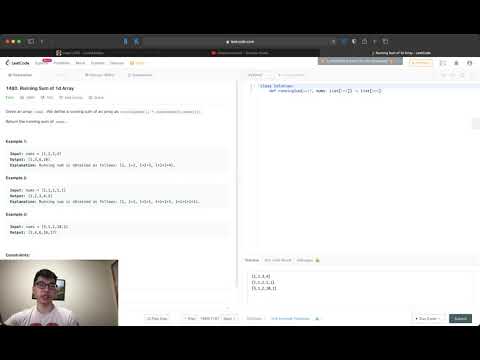The image size is (480, 360).
Task: Click the Safari share icon
Action: click(x=364, y=41)
